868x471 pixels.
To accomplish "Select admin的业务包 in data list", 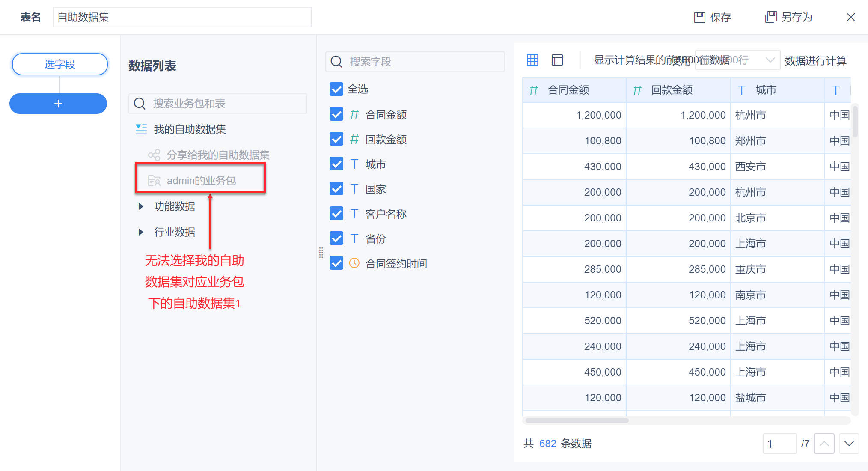I will (201, 181).
